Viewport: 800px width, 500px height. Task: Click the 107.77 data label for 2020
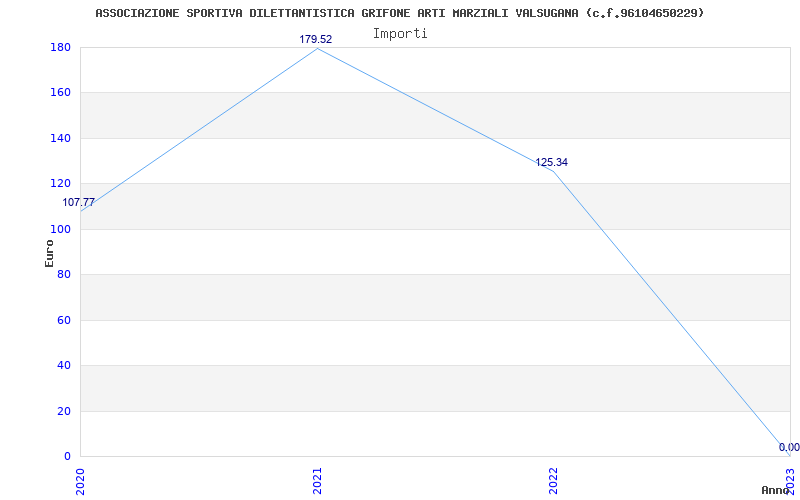(x=79, y=203)
